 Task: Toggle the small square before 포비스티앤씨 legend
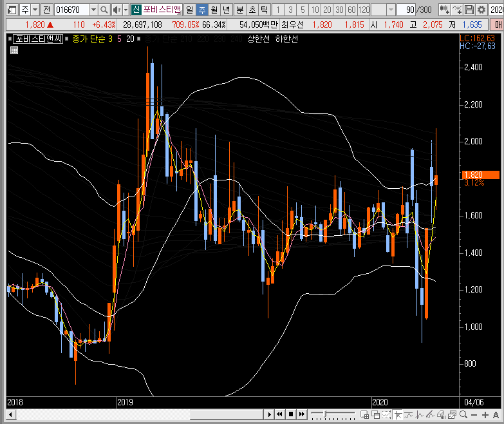[x=10, y=39]
